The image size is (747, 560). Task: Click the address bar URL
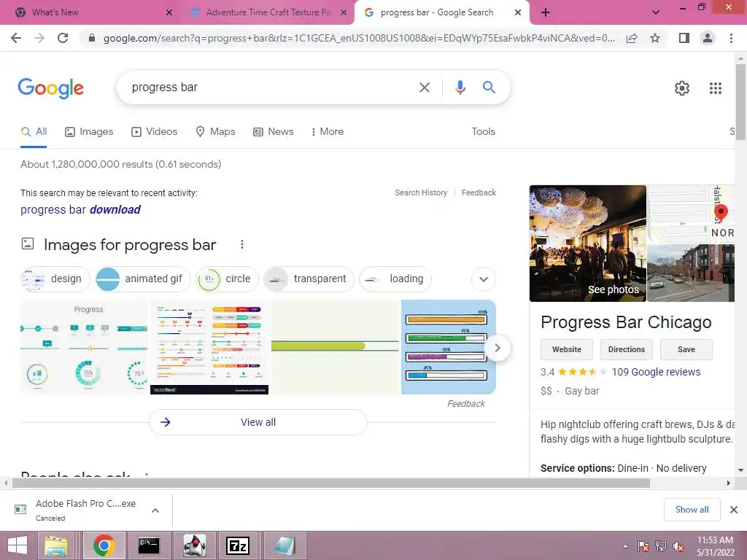358,38
